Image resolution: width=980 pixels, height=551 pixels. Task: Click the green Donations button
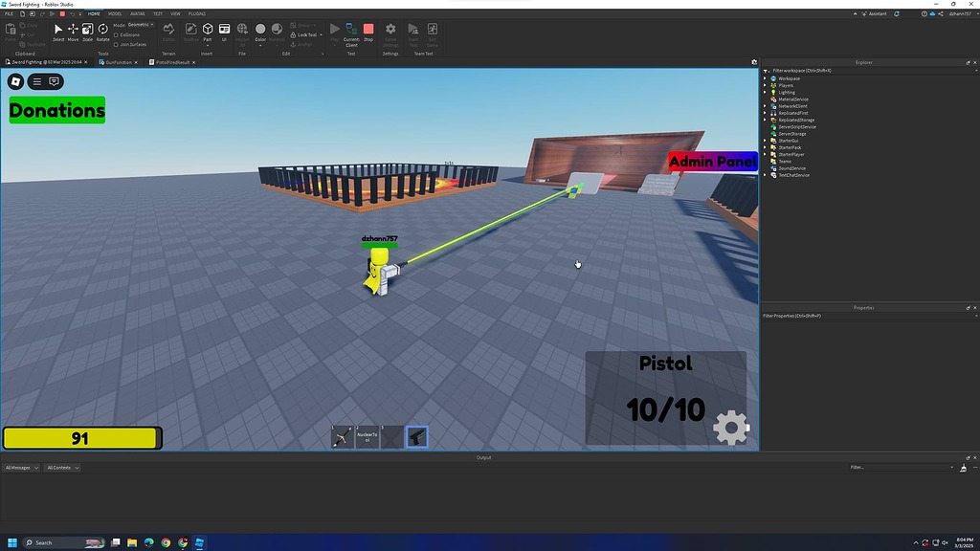[x=56, y=110]
